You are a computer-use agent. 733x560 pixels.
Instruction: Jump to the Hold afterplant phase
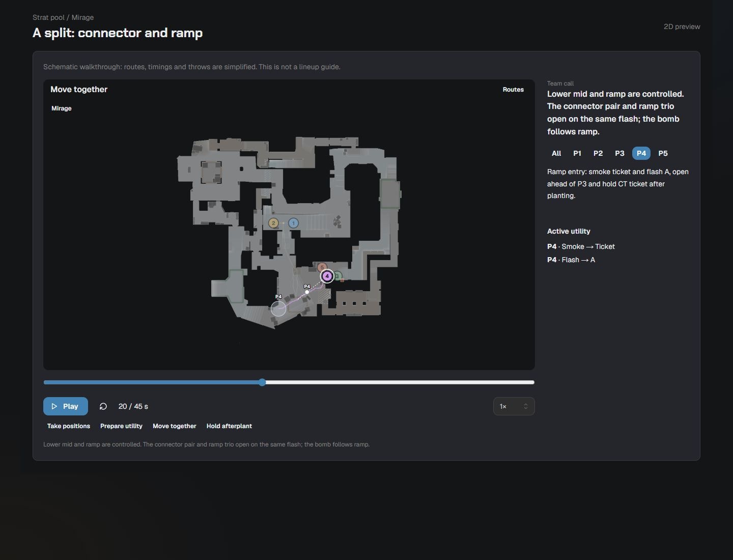click(x=229, y=426)
